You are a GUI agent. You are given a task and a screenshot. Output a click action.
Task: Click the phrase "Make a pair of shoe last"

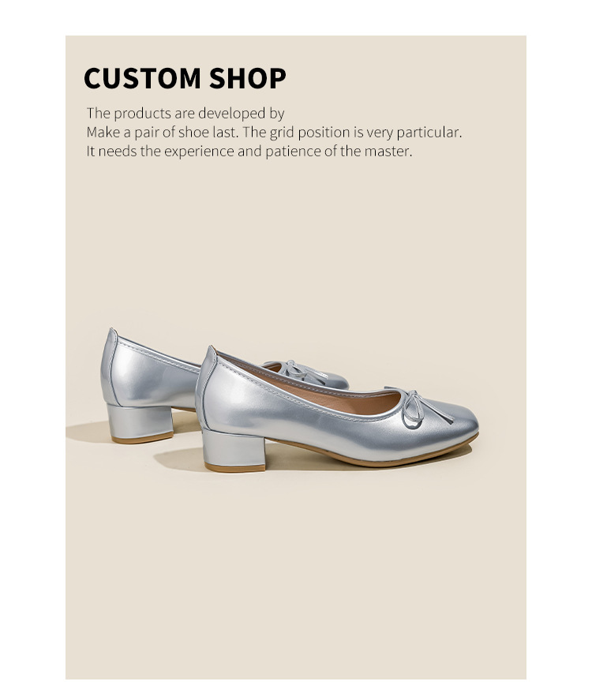pos(161,132)
